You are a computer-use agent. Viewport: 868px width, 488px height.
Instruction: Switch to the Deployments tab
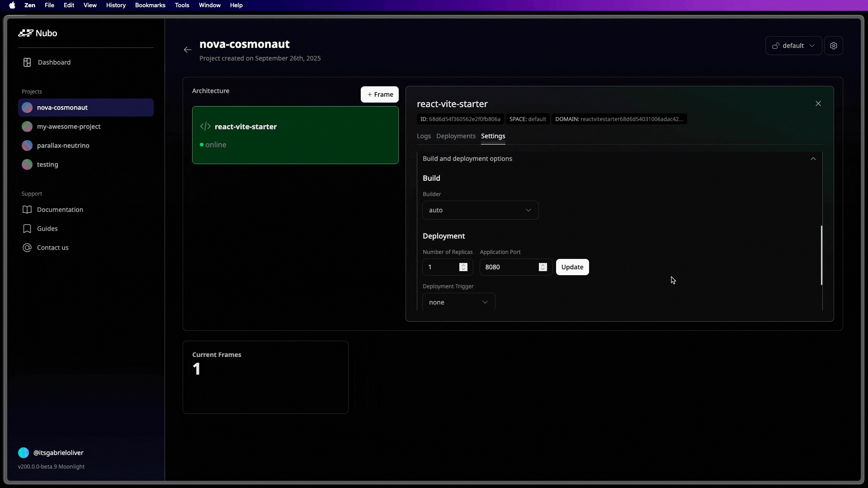tap(456, 136)
